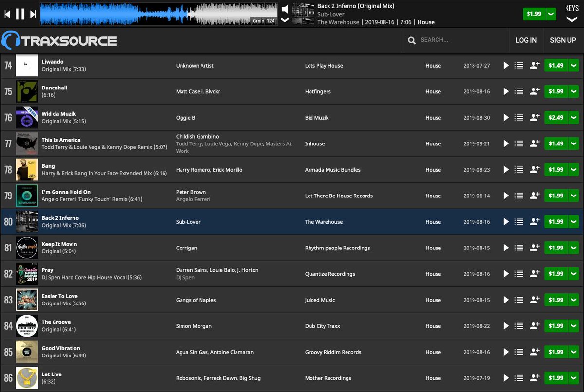Expand the KEYS panel
Screen dimensions: 584x392
coord(572,14)
